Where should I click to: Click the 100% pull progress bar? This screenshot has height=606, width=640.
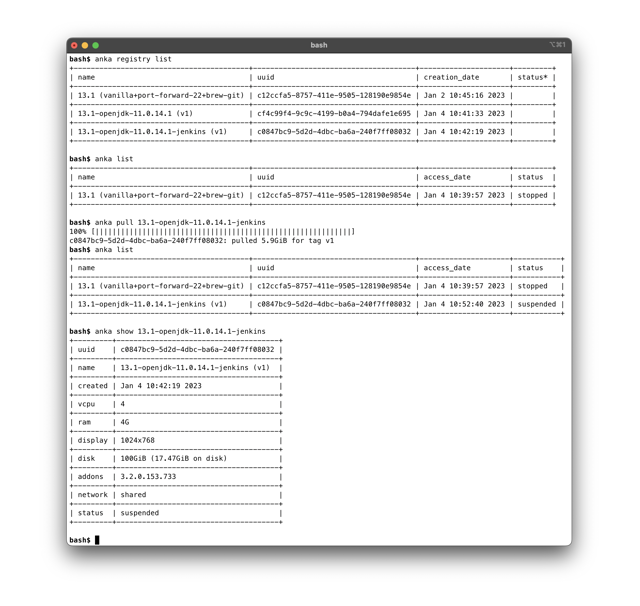[x=212, y=231]
